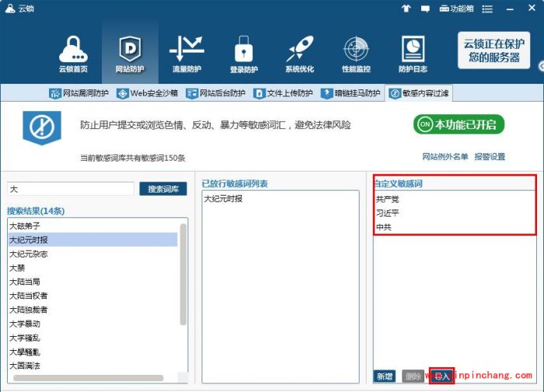Image resolution: width=544 pixels, height=392 pixels.
Task: Switch to 网站后台防护 tab
Action: 215,93
